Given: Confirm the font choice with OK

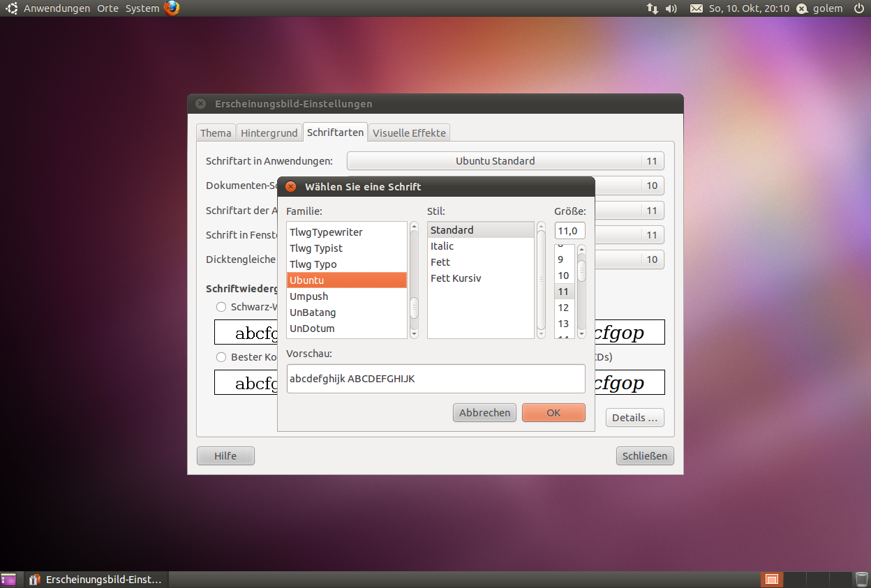Looking at the screenshot, I should click(553, 413).
